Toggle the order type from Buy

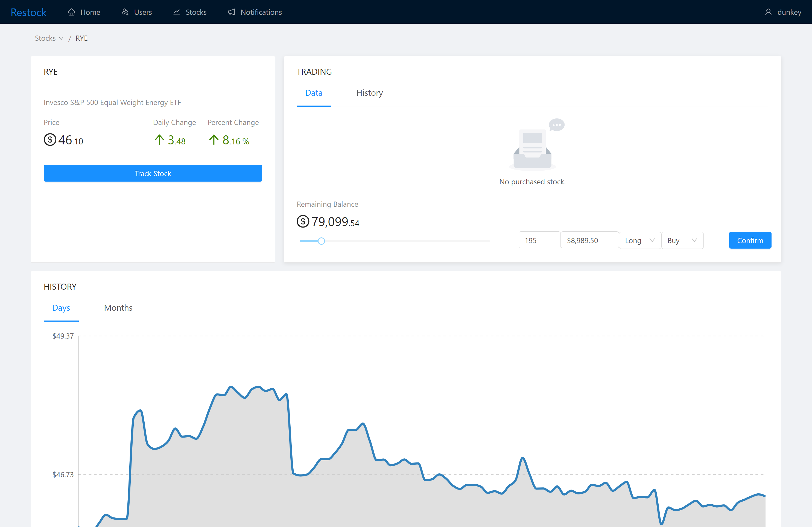682,240
